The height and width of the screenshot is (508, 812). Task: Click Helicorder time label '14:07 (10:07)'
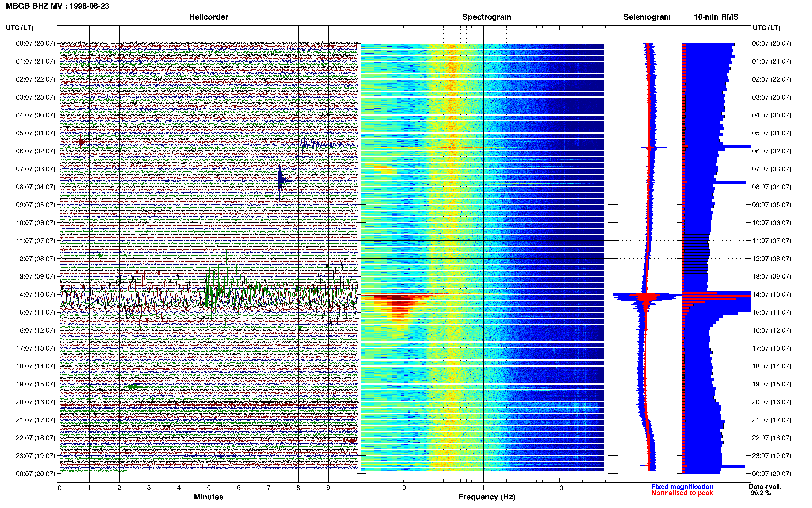click(36, 294)
